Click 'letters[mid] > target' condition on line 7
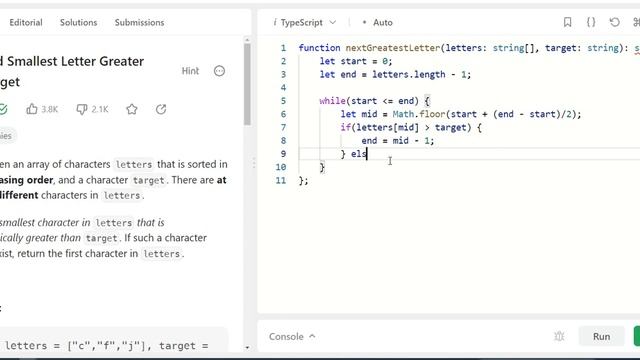640x360 pixels. [411, 127]
